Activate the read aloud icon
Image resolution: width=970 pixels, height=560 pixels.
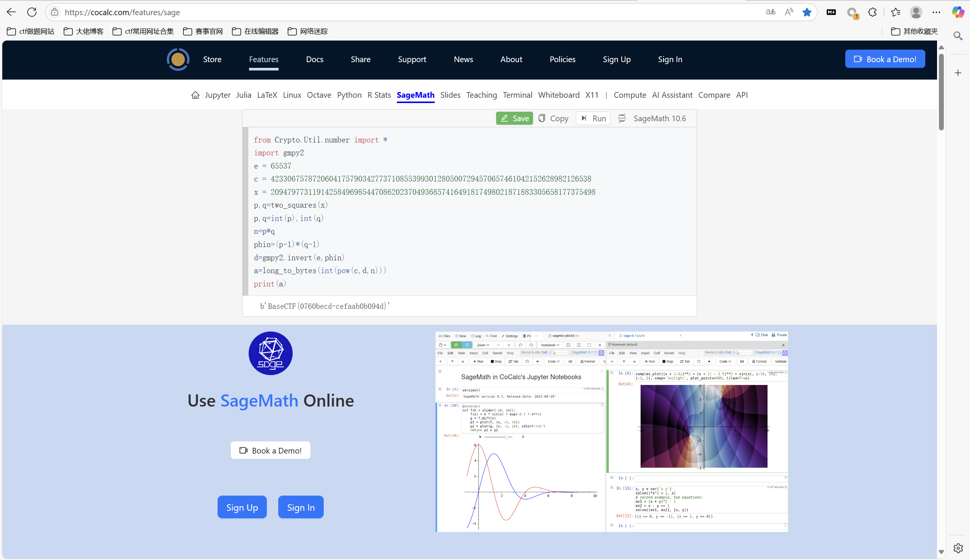pos(789,12)
